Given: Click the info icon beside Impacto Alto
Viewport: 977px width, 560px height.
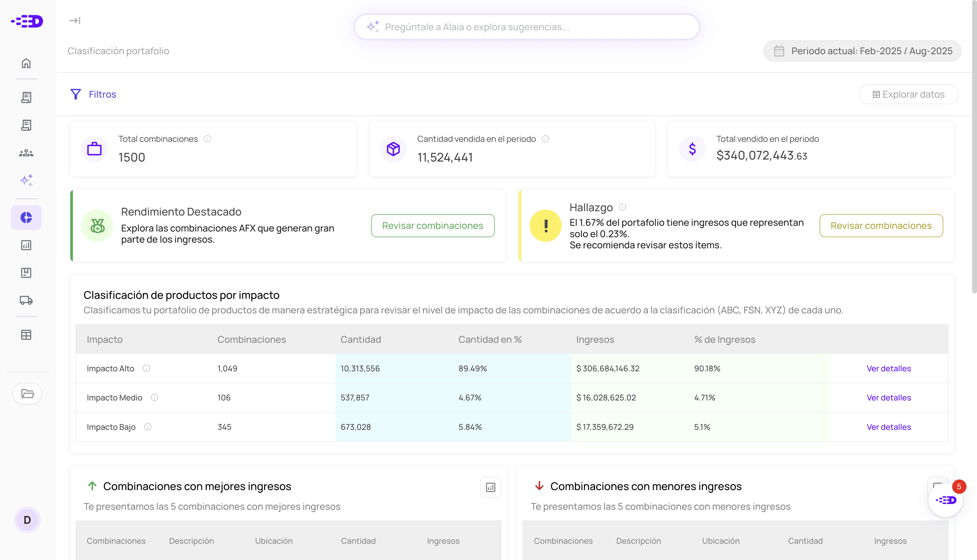Looking at the screenshot, I should pos(146,368).
